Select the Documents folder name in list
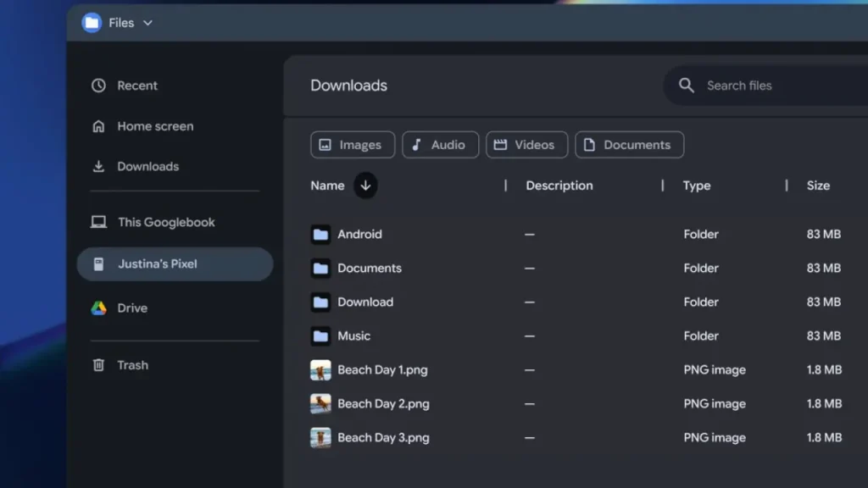The width and height of the screenshot is (868, 488). click(370, 269)
